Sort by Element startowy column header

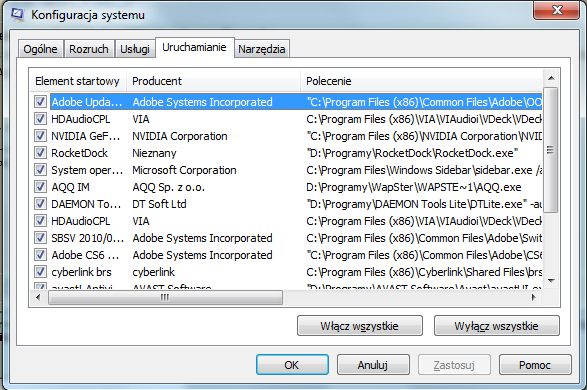coord(77,81)
